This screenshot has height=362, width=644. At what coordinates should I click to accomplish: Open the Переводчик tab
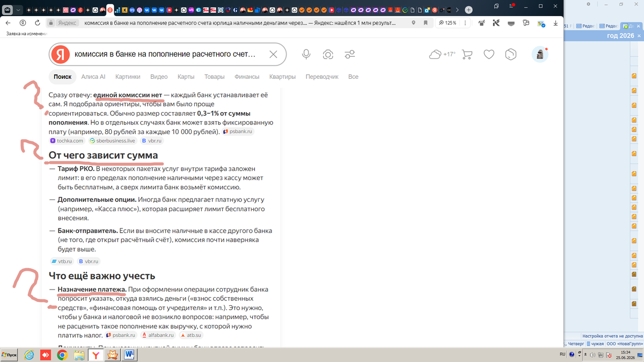[x=322, y=77]
